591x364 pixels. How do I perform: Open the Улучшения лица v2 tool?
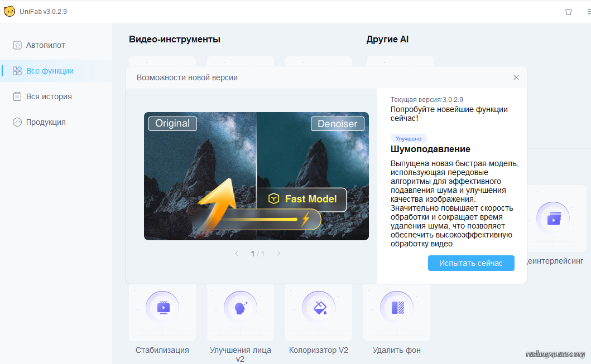(x=241, y=308)
